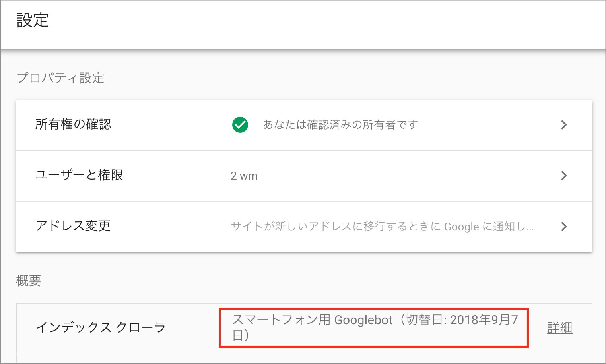Click the green verified checkmark icon
Screen dimensions: 606x364
pyautogui.click(x=240, y=125)
